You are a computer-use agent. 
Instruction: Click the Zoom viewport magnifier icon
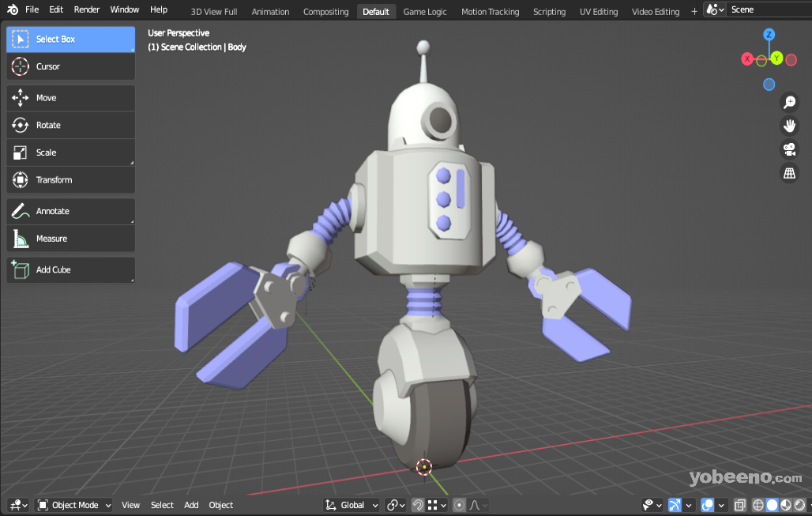tap(789, 102)
